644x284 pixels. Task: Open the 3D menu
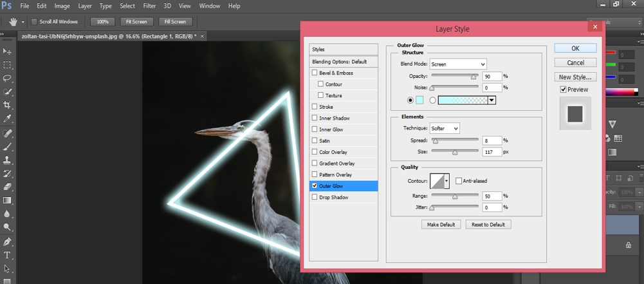click(x=167, y=6)
